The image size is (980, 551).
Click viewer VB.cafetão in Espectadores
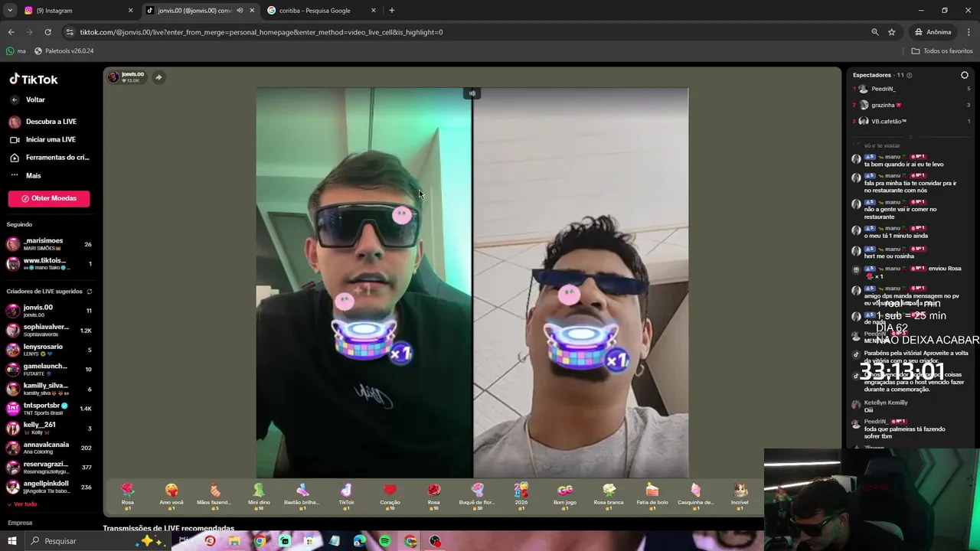coord(888,122)
